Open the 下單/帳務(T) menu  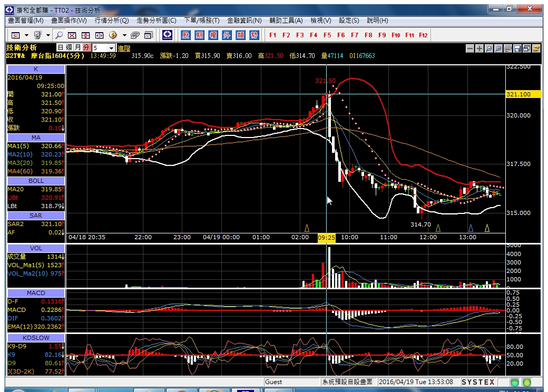[202, 21]
